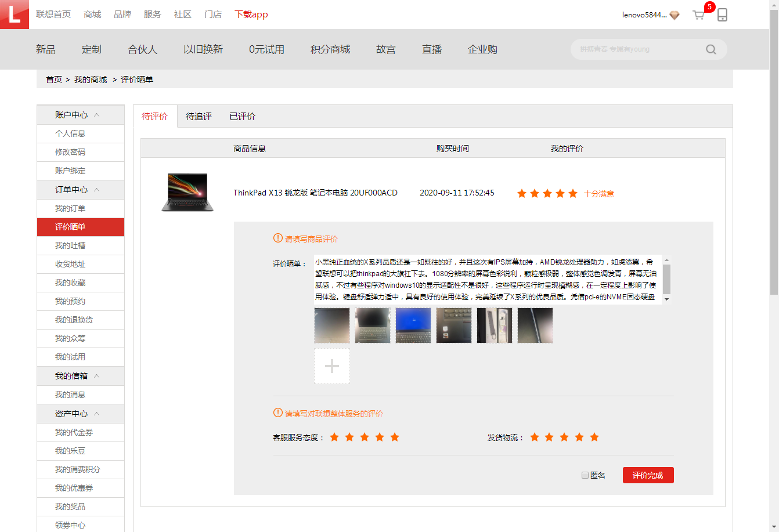779x532 pixels.
Task: Open 以旧换新 in main navigation
Action: [x=203, y=49]
